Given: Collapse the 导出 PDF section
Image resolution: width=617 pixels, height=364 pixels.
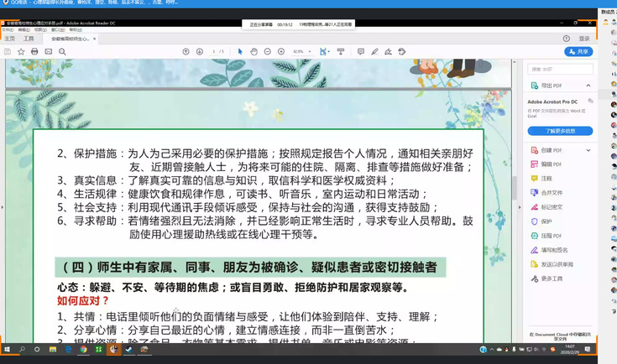Looking at the screenshot, I should tap(588, 86).
